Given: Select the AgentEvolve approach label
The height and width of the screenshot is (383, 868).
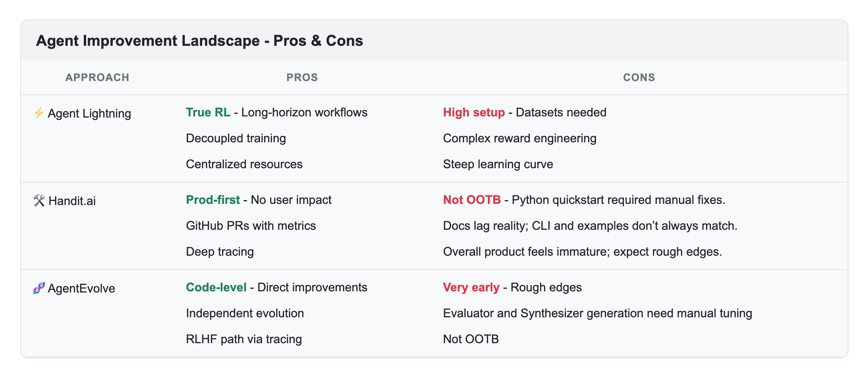Looking at the screenshot, I should (82, 288).
